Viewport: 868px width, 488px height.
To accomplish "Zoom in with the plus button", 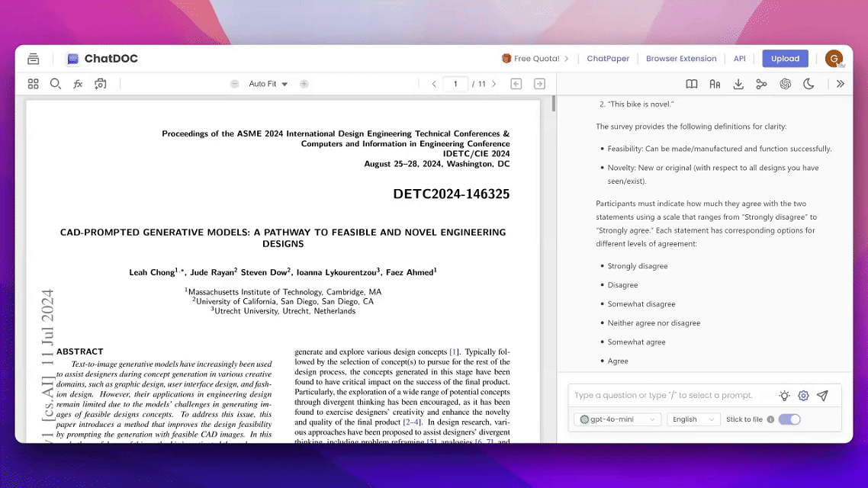I will click(x=304, y=84).
